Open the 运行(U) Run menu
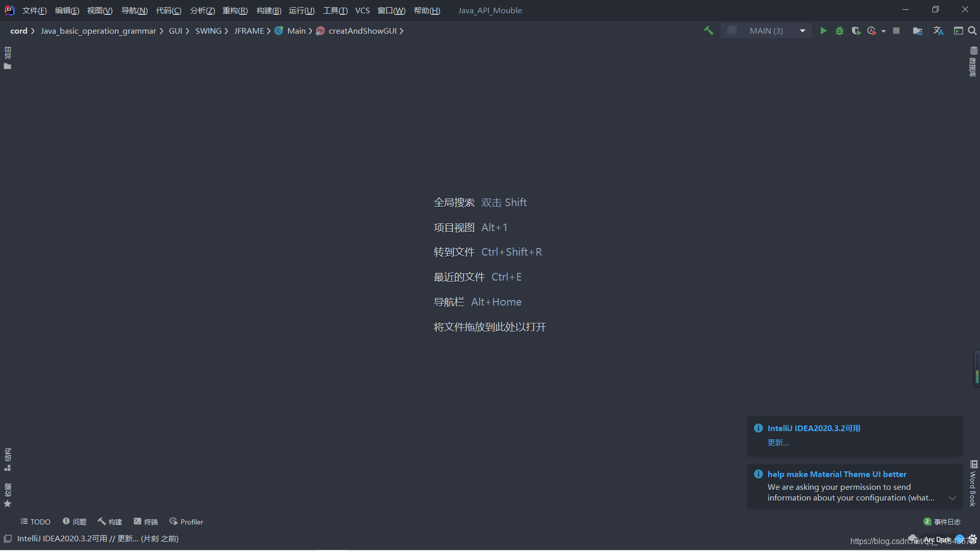 click(x=302, y=10)
